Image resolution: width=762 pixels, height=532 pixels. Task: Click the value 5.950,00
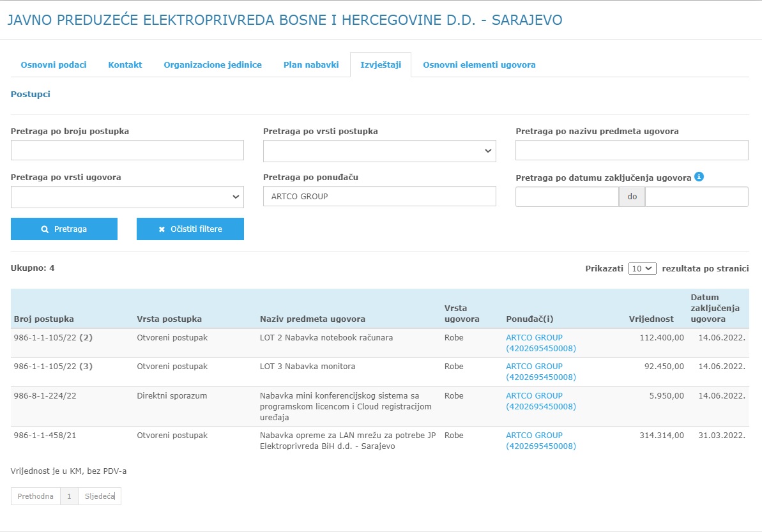tap(666, 395)
